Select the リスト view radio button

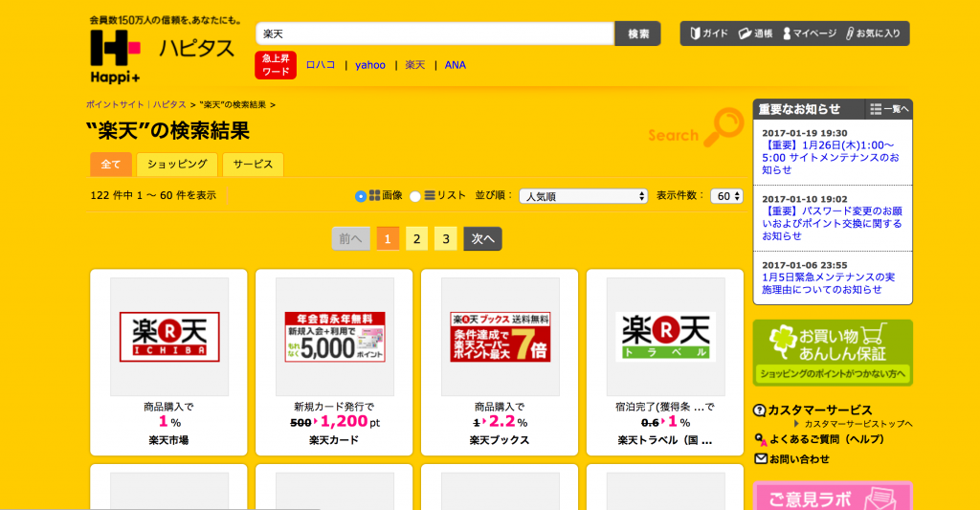tap(415, 196)
